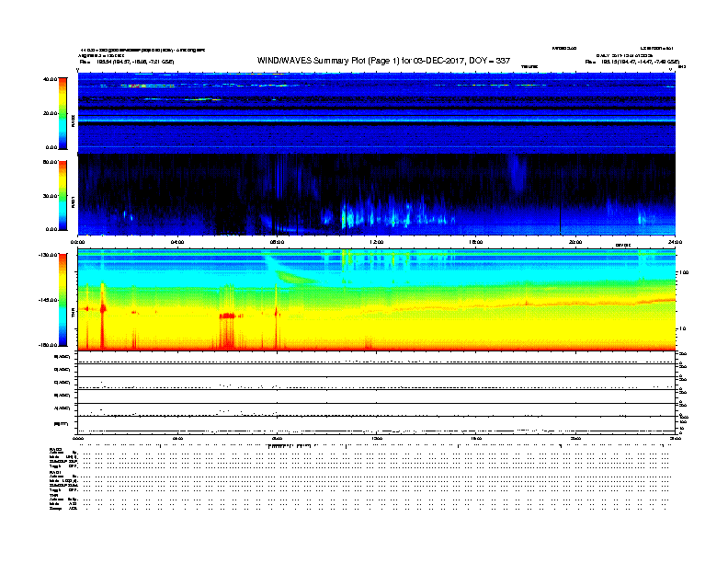Click the 40.00 label on RAD2 color scale
728x563 pixels.
point(50,79)
